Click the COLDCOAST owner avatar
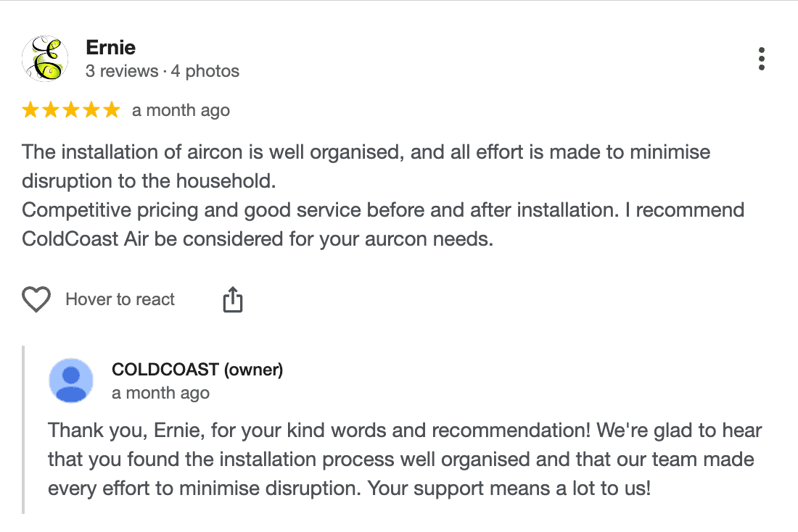This screenshot has height=532, width=798. (x=70, y=380)
